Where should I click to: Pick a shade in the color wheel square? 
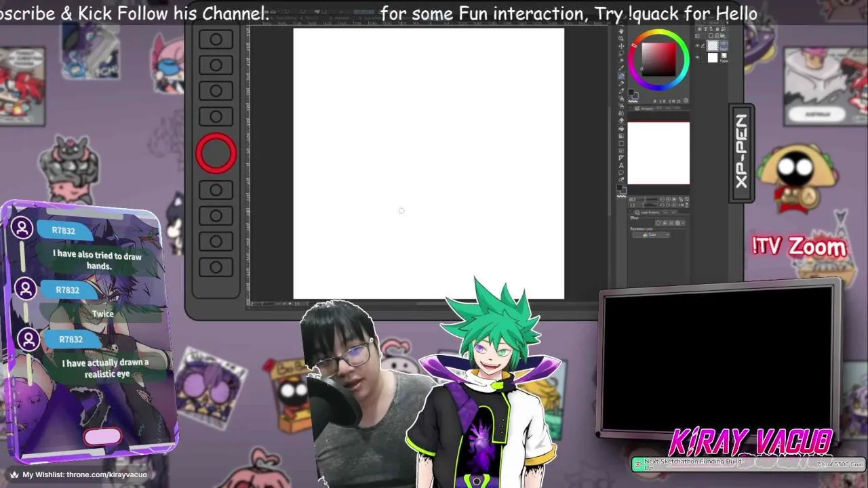pyautogui.click(x=658, y=60)
